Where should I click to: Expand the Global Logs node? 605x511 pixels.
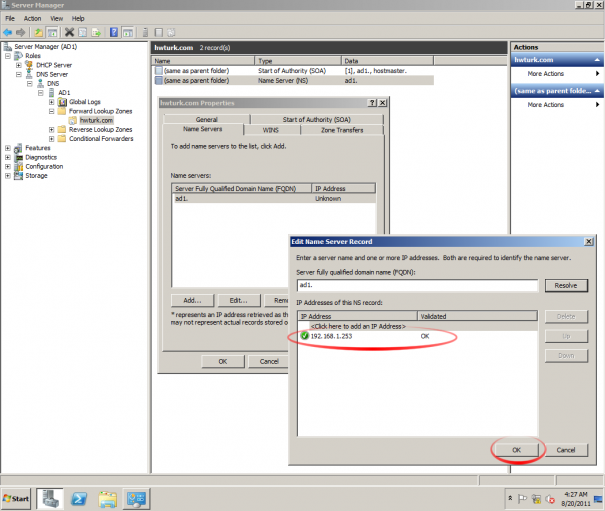(x=51, y=102)
